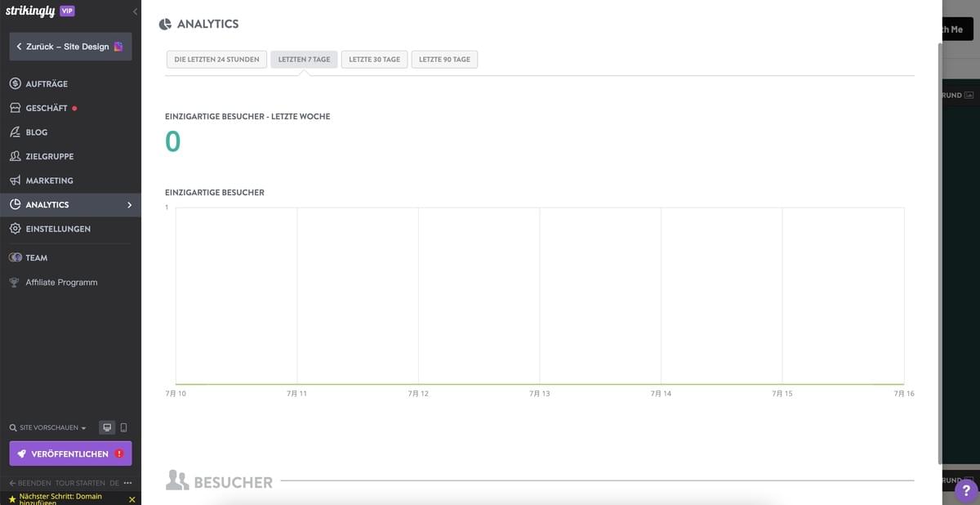This screenshot has height=505, width=980.
Task: Switch to Letzte 30 Tage tab
Action: pos(374,60)
